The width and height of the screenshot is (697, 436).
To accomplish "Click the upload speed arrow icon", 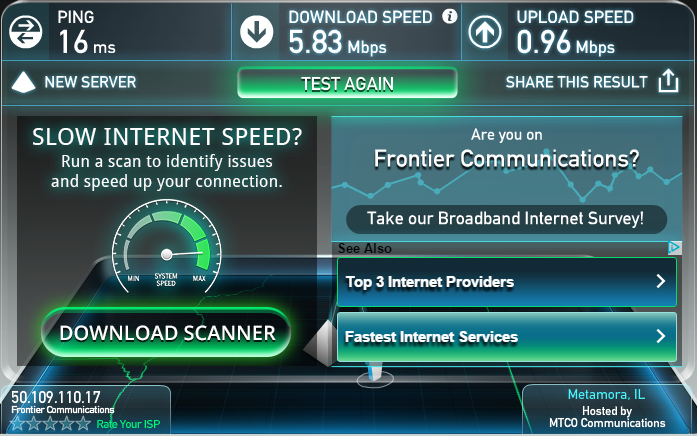I will (x=485, y=32).
